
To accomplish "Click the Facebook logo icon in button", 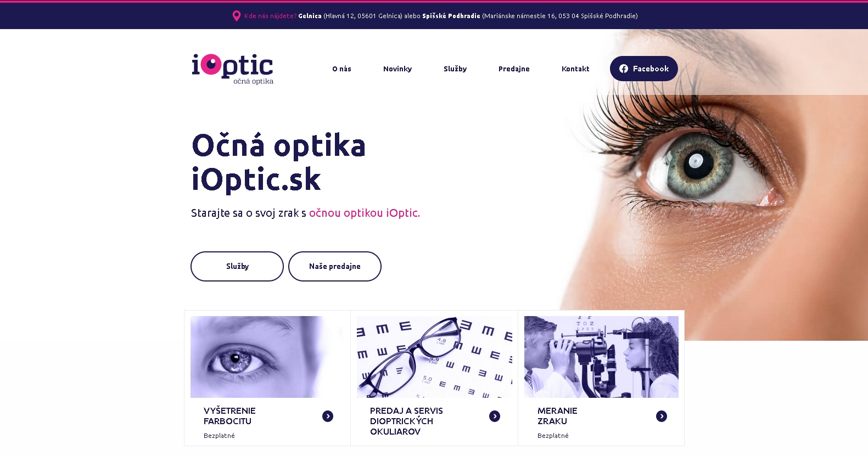I will 624,69.
